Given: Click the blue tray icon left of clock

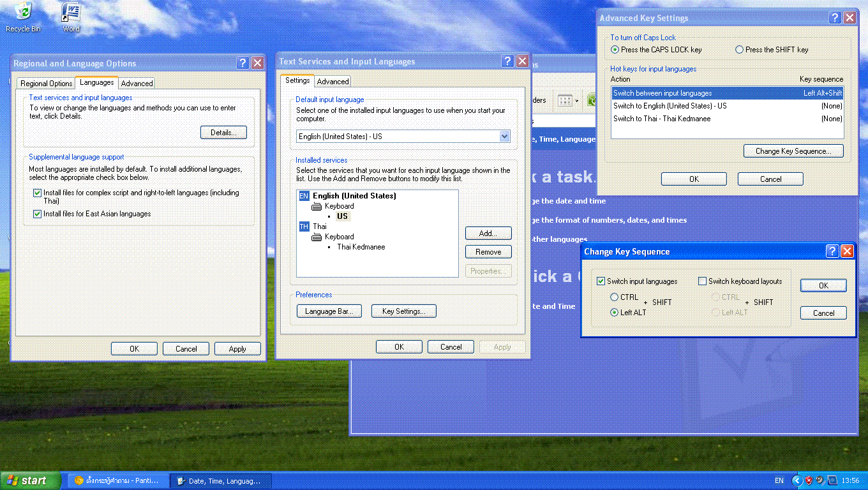Looking at the screenshot, I should coord(832,480).
